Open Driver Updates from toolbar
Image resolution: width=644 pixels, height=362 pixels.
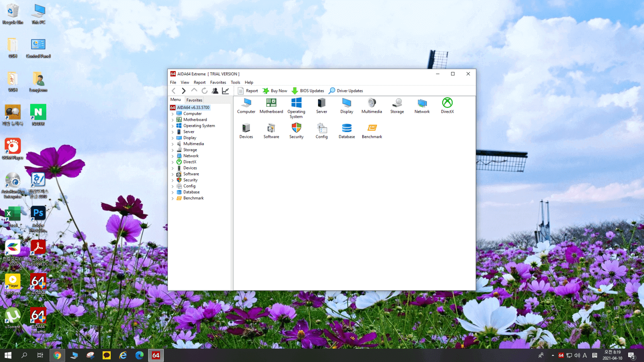346,91
